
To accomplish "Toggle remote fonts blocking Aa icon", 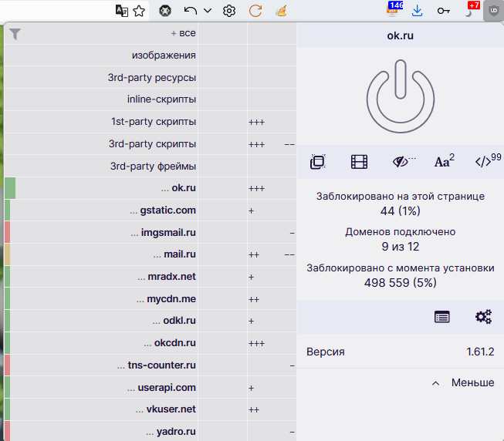I will (x=445, y=161).
